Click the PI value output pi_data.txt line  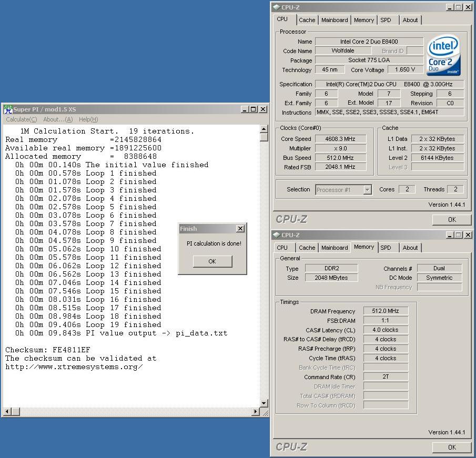pyautogui.click(x=121, y=333)
